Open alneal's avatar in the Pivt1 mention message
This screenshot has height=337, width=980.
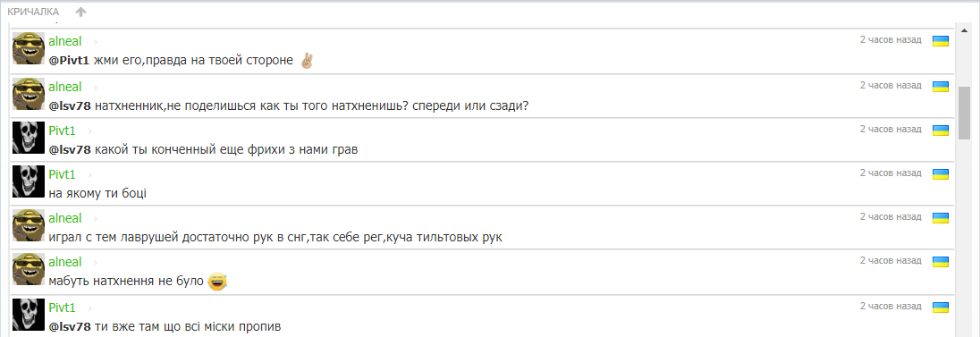tap(29, 49)
